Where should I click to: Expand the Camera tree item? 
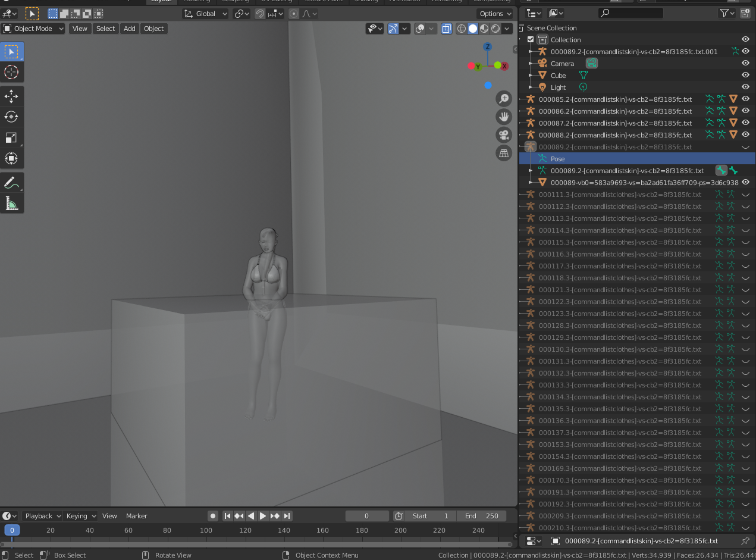[531, 64]
